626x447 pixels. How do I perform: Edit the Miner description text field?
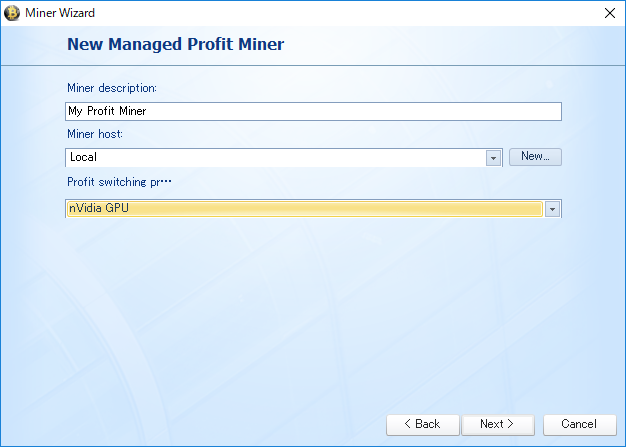point(313,111)
